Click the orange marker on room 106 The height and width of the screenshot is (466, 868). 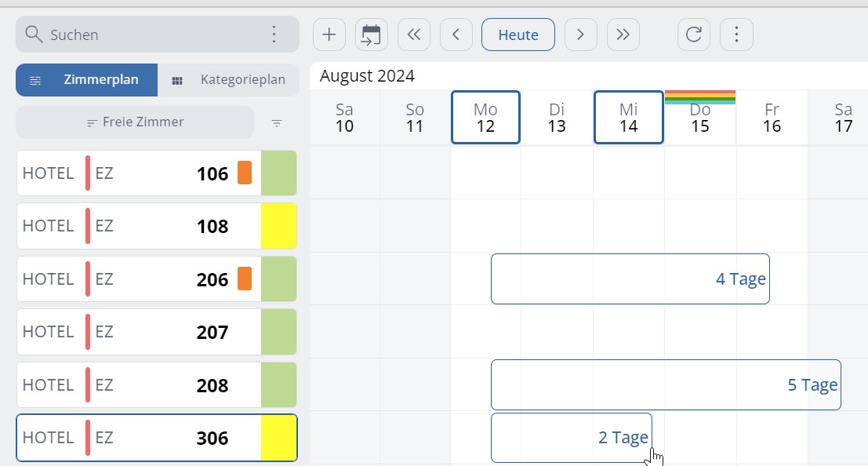click(245, 173)
